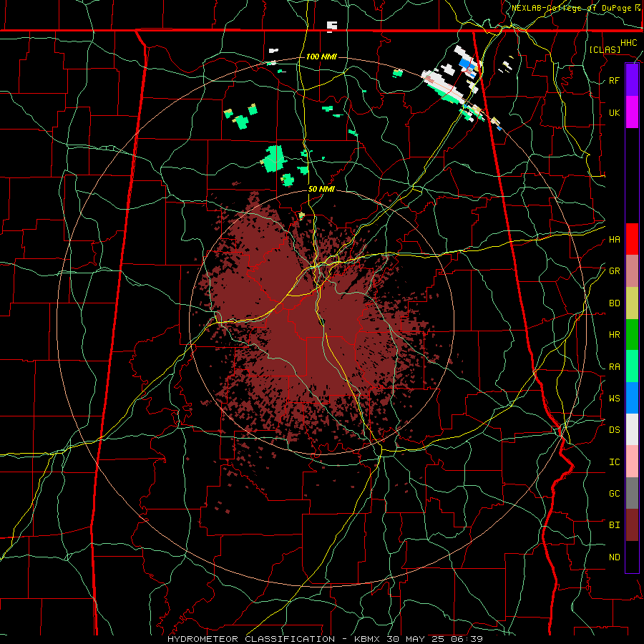Image resolution: width=644 pixels, height=644 pixels.
Task: Select the GC gray legend swatch
Action: tap(632, 493)
